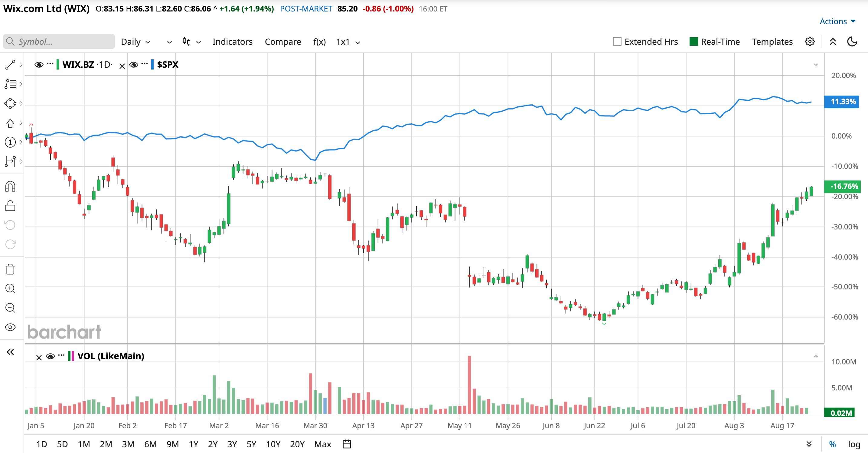Click the zoom out magnifier icon
This screenshot has width=868, height=453.
click(x=10, y=308)
